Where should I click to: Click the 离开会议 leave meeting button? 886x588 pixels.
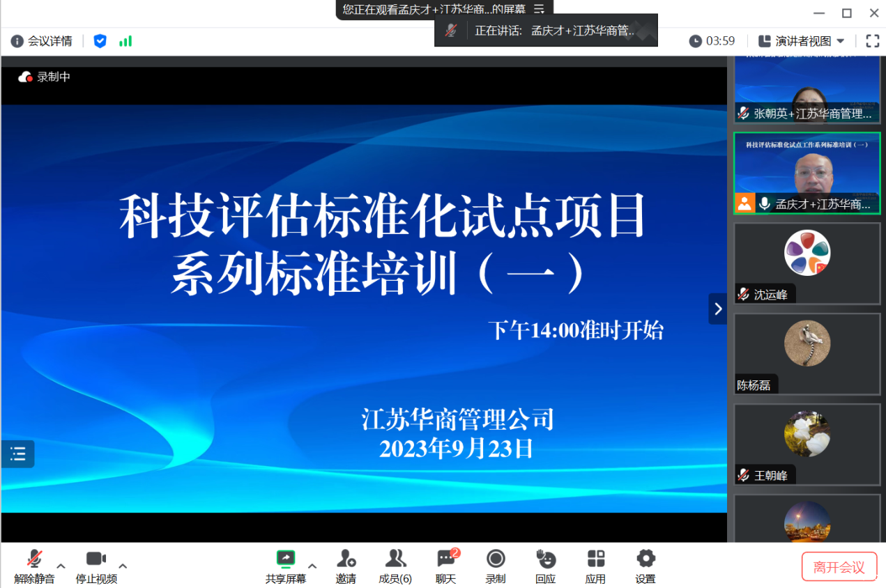pos(839,566)
